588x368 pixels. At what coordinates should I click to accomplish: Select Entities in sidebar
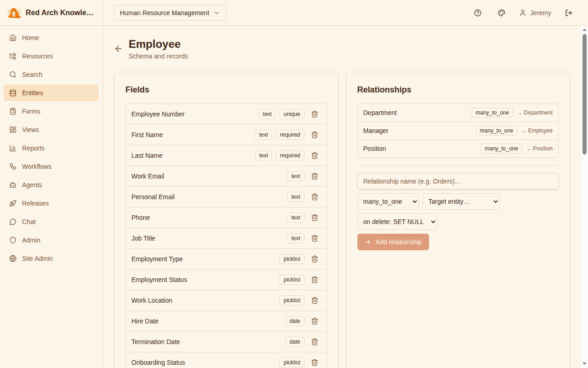pyautogui.click(x=51, y=93)
